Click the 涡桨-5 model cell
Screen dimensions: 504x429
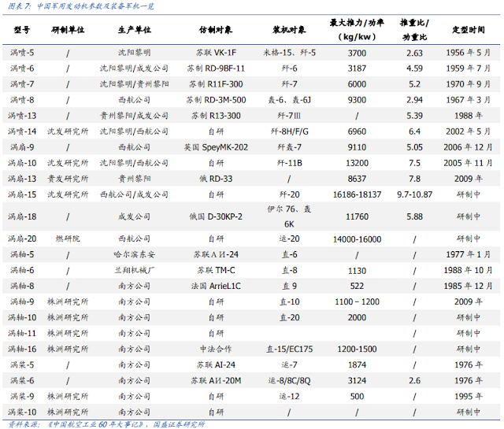pyautogui.click(x=22, y=364)
